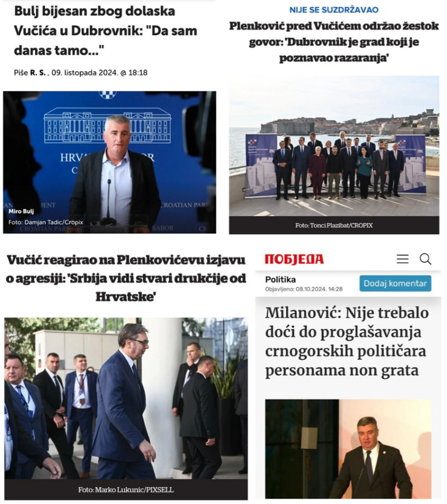Click the 'Dodaj komentar' button

pos(395,283)
